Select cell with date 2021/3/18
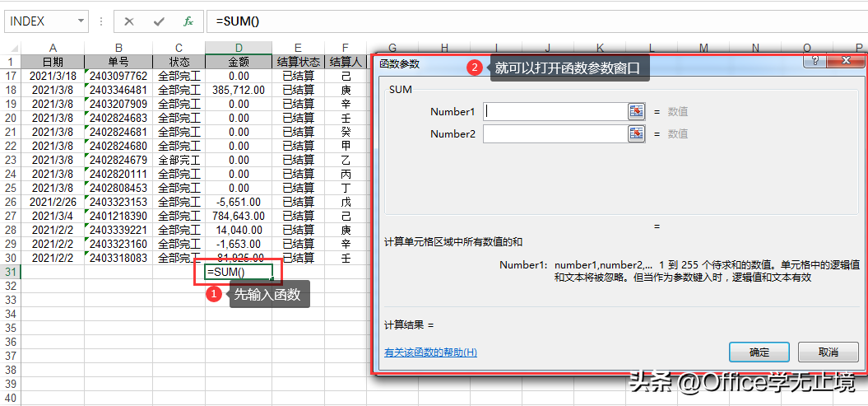868x406 pixels. (53, 76)
